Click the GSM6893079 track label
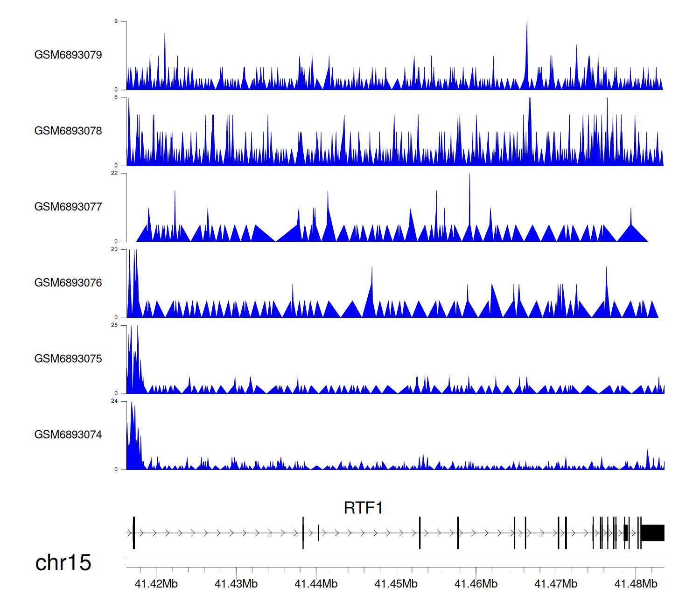700x616 pixels. (68, 55)
